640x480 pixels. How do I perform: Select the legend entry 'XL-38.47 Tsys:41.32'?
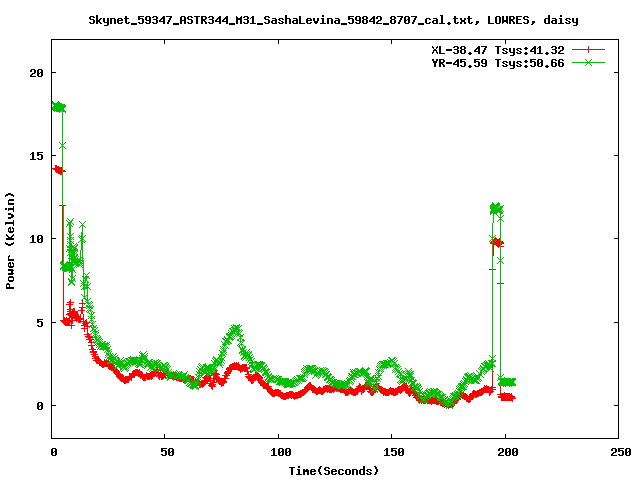pyautogui.click(x=498, y=50)
